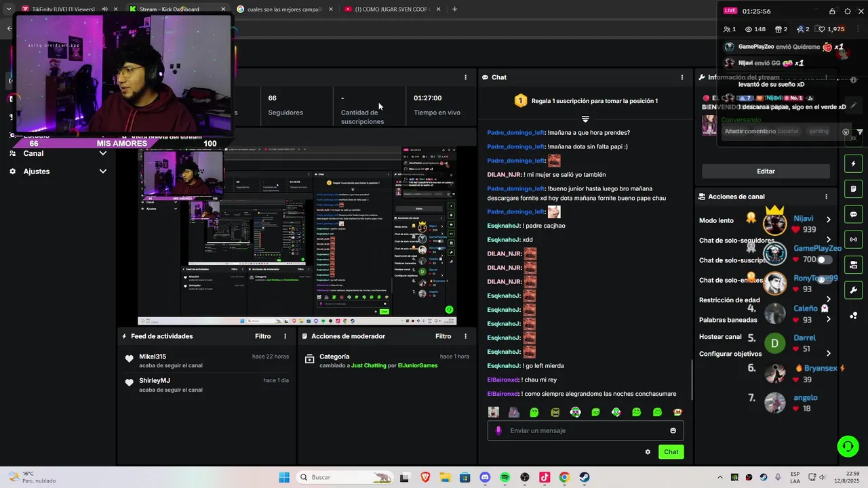Open Windows Start menu
868x488 pixels.
click(284, 478)
